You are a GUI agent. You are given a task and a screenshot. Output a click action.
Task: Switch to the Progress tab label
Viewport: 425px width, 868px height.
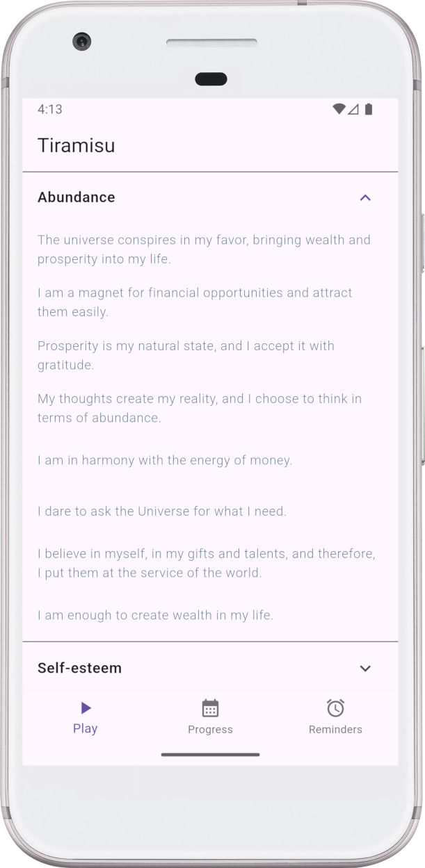click(210, 730)
